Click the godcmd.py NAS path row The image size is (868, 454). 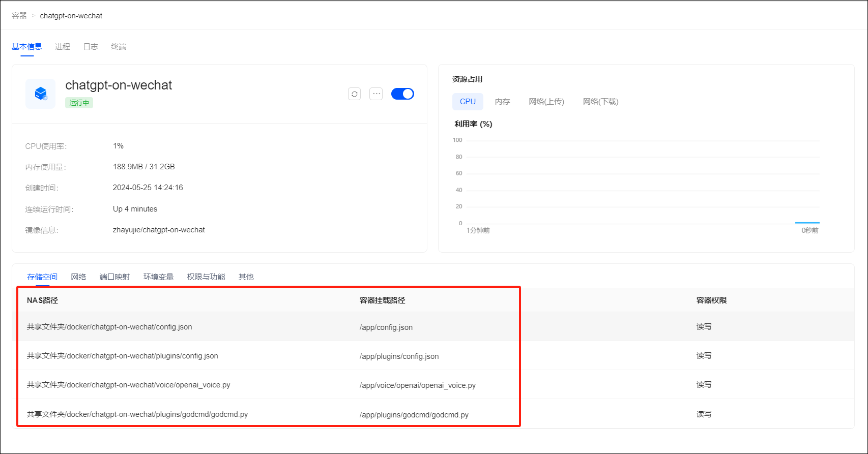[x=137, y=414]
